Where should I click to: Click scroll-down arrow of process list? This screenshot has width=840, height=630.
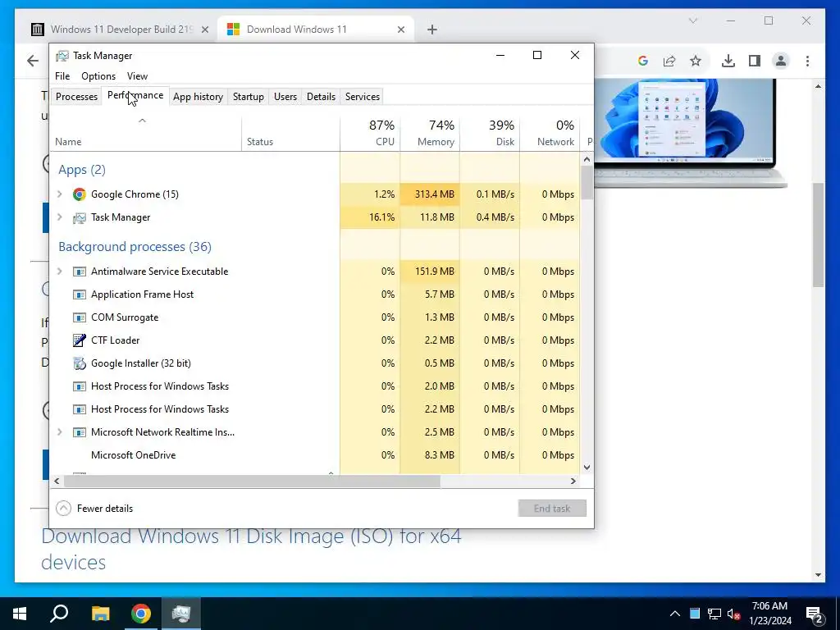(587, 467)
